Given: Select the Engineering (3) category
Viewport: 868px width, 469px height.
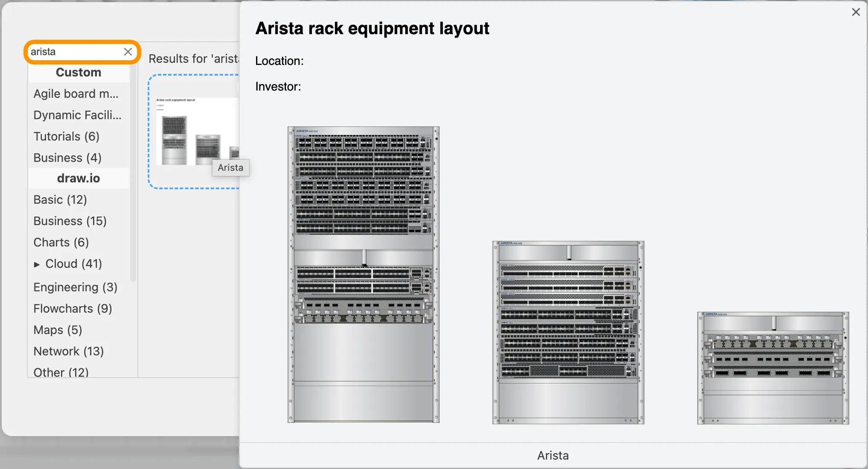Looking at the screenshot, I should (x=79, y=287).
